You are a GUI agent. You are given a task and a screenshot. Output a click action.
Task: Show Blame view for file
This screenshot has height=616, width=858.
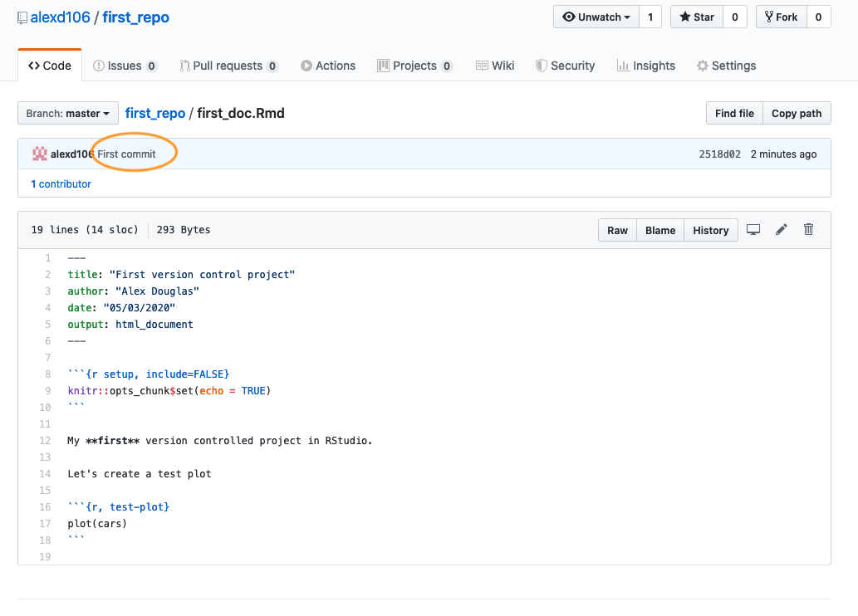coord(660,230)
